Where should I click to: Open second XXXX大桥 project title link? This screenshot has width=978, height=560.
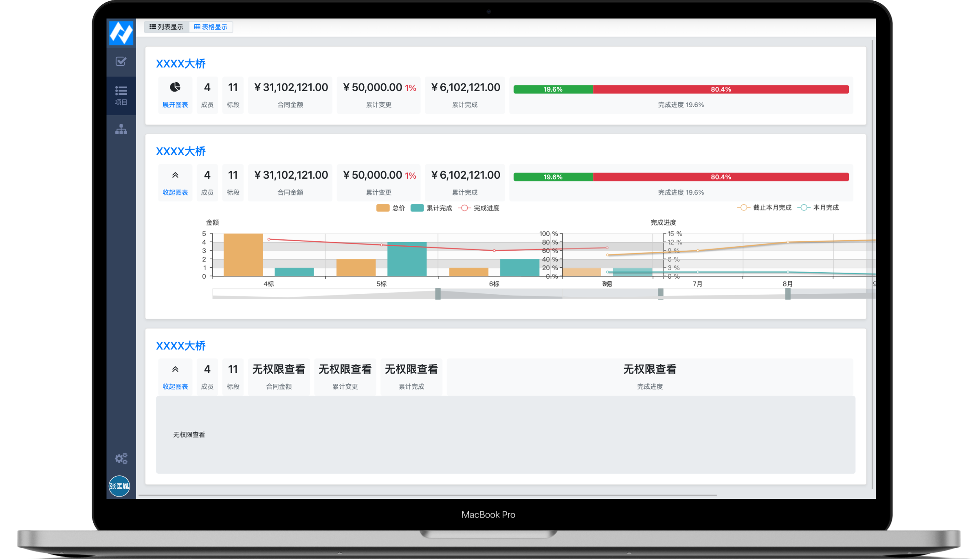point(181,151)
